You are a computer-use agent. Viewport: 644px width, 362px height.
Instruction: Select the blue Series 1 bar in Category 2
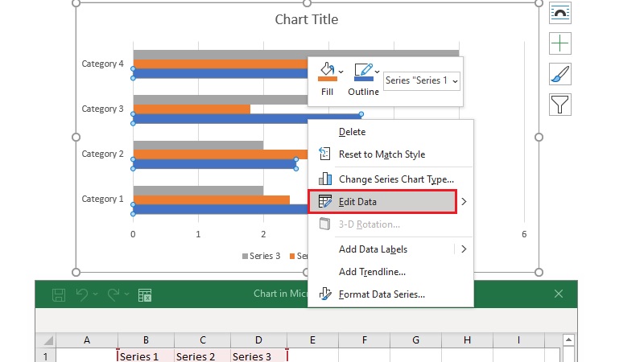(215, 164)
